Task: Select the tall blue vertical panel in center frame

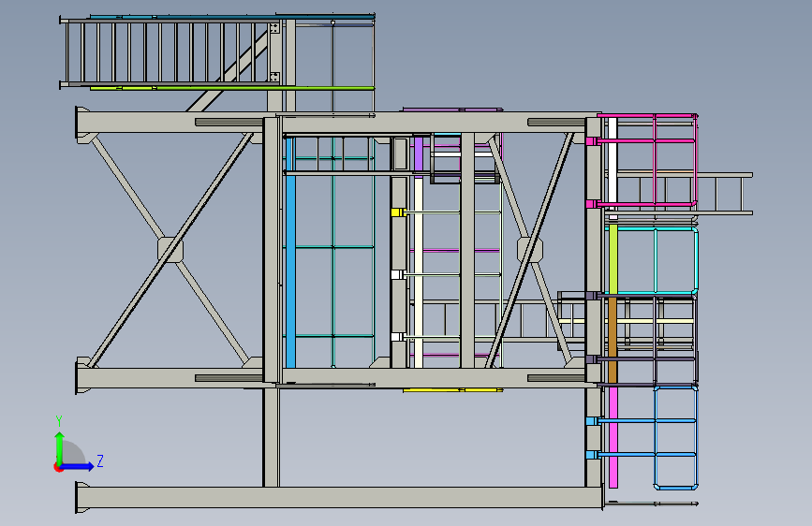Action: click(x=290, y=252)
